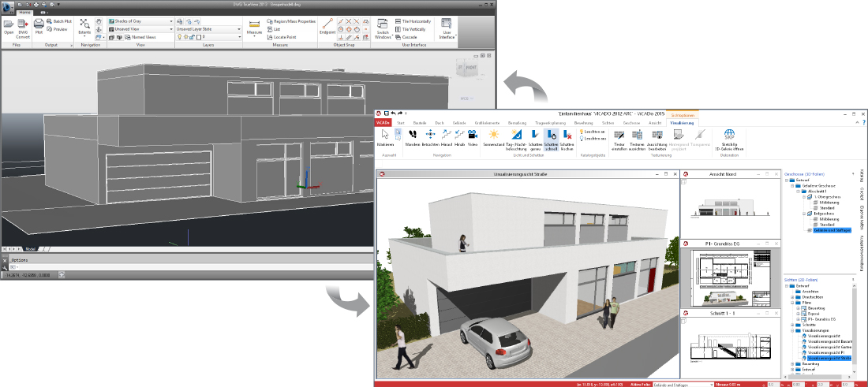This screenshot has width=868, height=387.
Task: Start the Video camera tool
Action: 473,138
